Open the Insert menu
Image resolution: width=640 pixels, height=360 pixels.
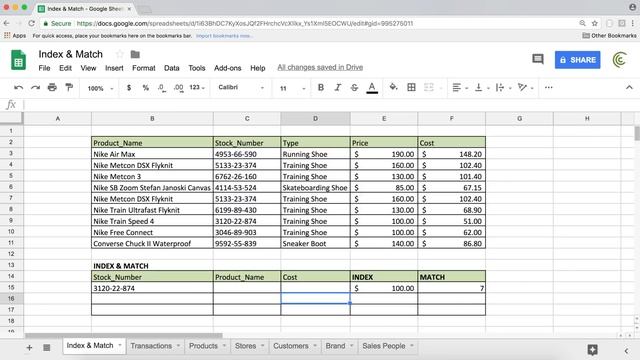pos(114,68)
